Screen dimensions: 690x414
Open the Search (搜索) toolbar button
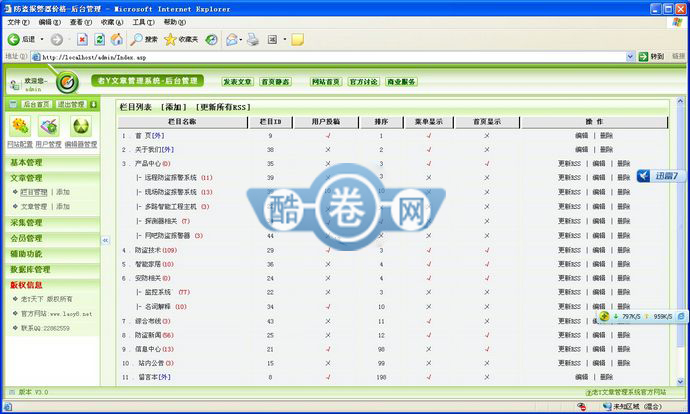tap(143, 40)
